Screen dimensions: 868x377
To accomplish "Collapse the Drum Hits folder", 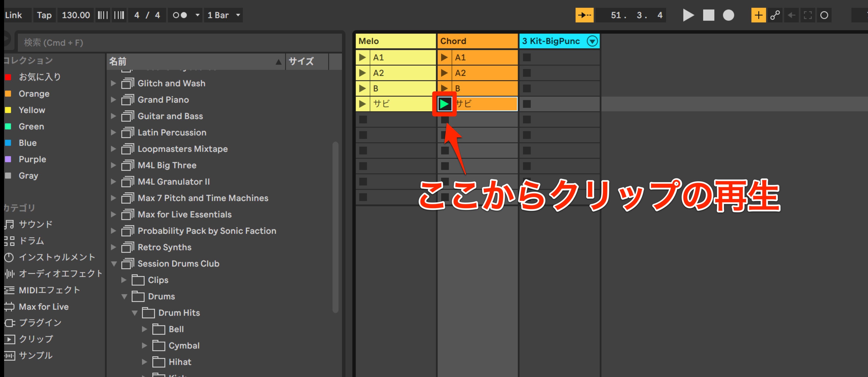I will tap(134, 313).
